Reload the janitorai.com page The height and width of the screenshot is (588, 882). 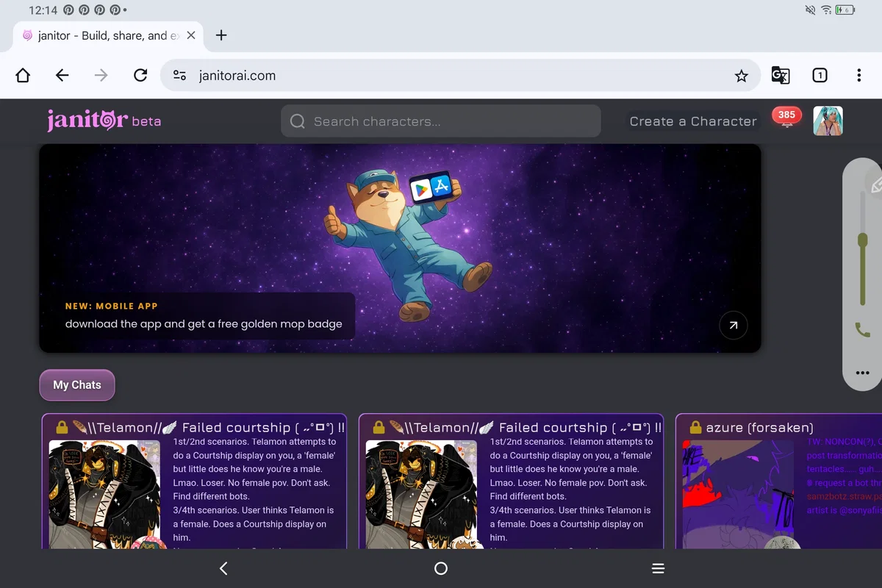(140, 75)
